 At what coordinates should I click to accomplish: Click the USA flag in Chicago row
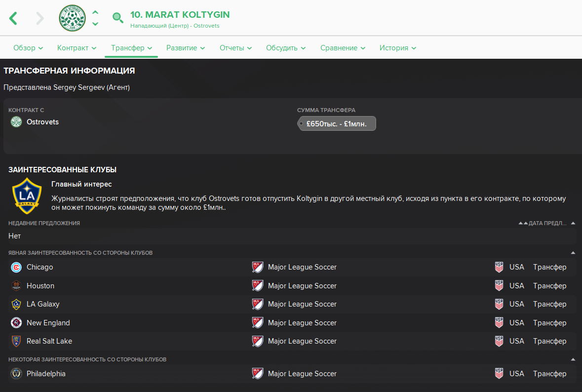[499, 267]
